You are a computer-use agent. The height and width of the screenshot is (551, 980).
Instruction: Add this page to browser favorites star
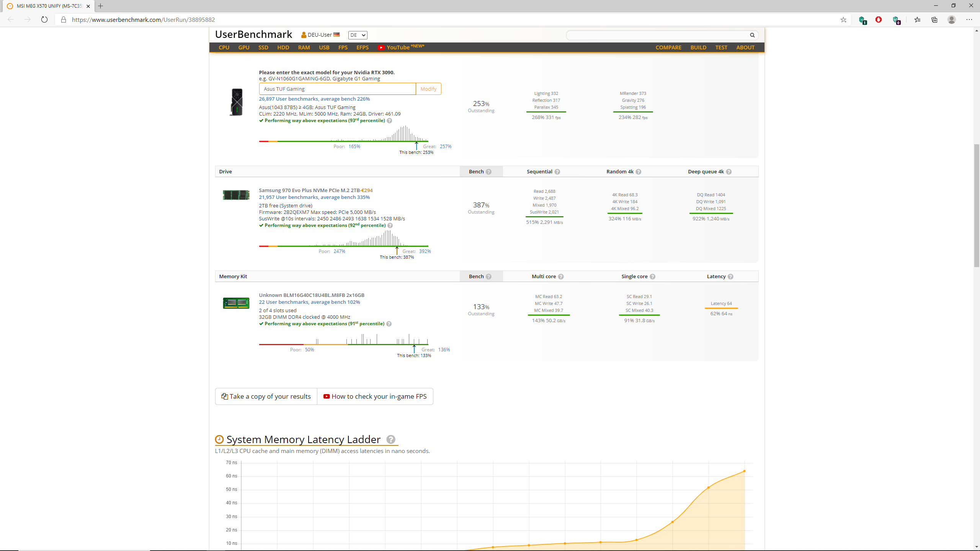click(843, 20)
